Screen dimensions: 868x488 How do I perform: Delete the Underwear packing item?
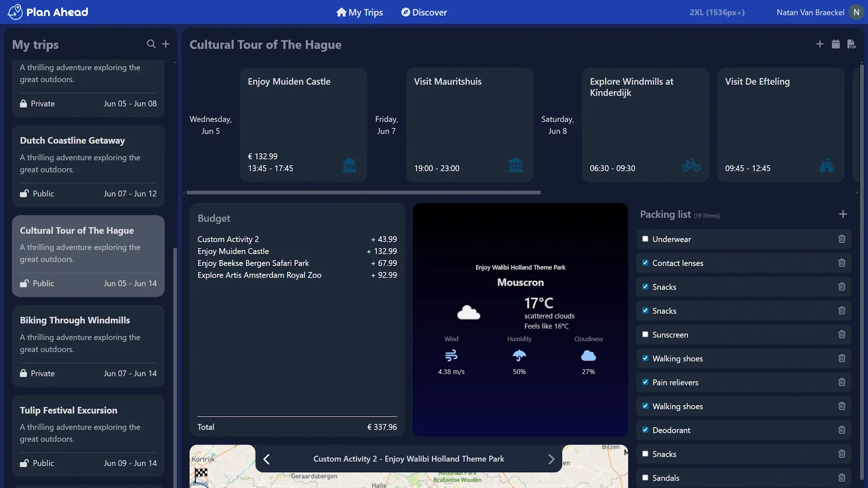(841, 239)
